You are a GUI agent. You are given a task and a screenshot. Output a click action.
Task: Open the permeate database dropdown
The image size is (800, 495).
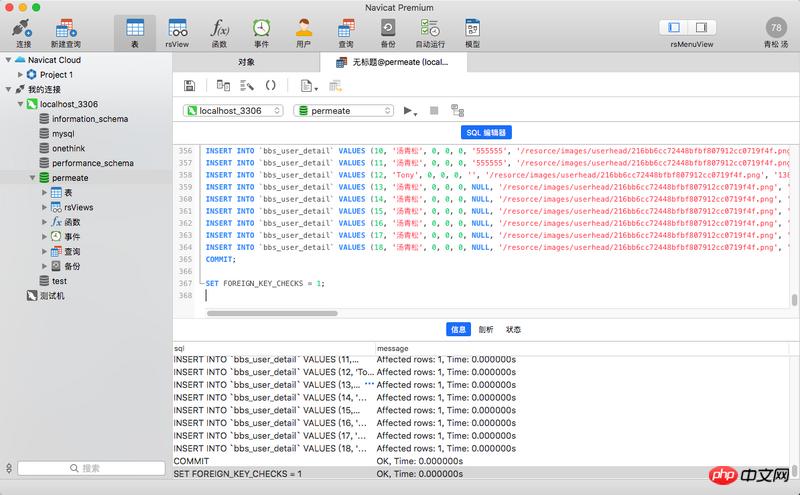point(343,111)
